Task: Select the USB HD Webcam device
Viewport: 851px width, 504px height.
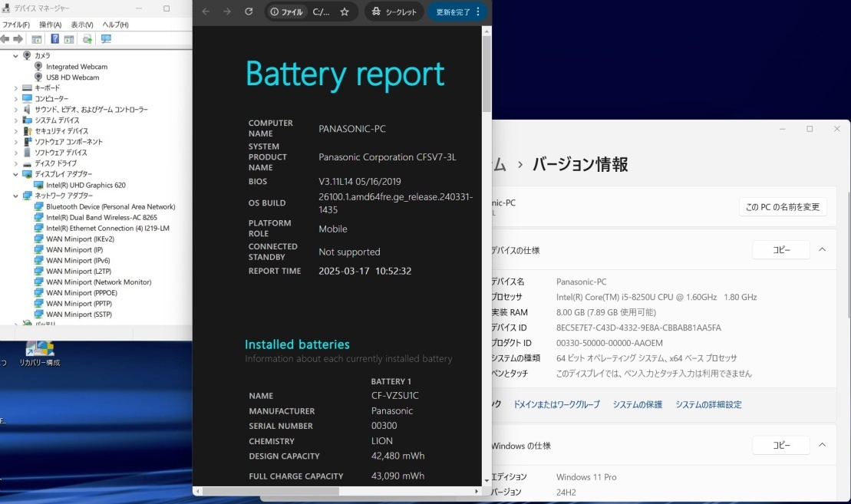Action: tap(73, 77)
